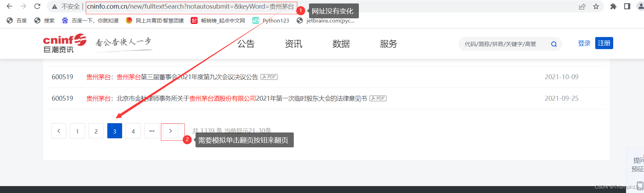Click PDF icon of 法律意见书 row
This screenshot has width=644, height=193.
click(378, 98)
